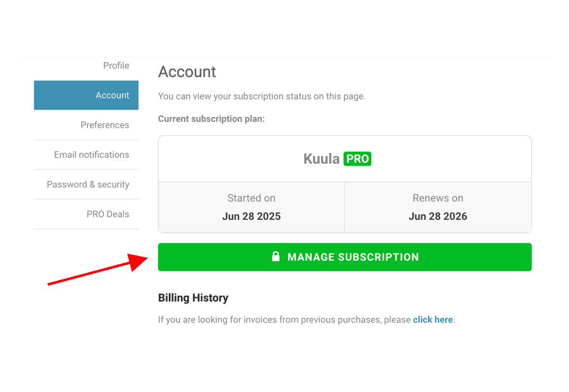Click the 'Current subscription plan' label

pos(212,119)
